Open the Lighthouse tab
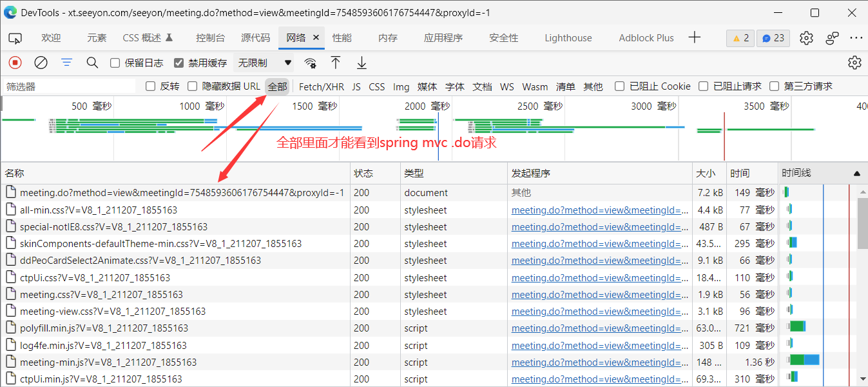Viewport: 868px width, 387px height. click(x=568, y=38)
